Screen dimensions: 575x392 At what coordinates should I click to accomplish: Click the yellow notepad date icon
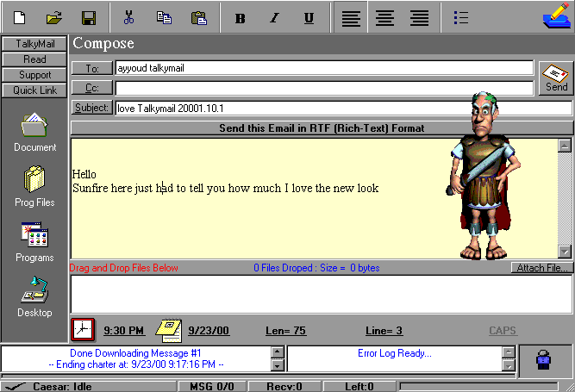tap(169, 331)
